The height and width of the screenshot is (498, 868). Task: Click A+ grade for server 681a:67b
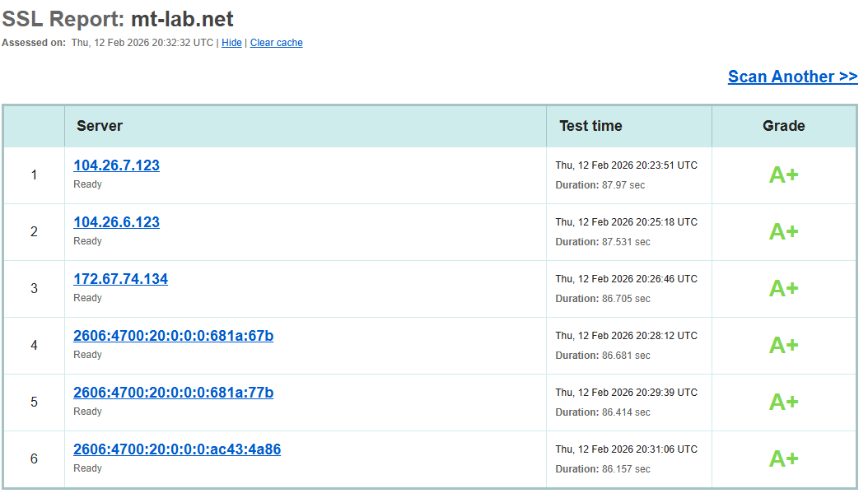click(x=784, y=345)
